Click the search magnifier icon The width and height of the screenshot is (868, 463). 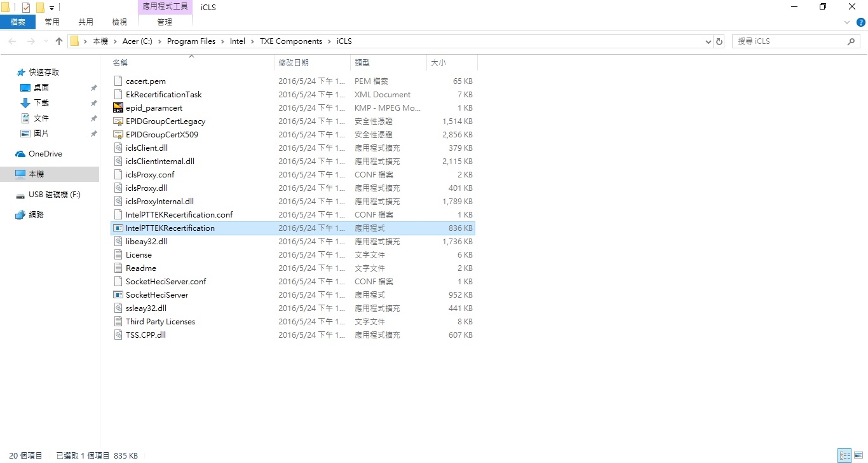852,41
